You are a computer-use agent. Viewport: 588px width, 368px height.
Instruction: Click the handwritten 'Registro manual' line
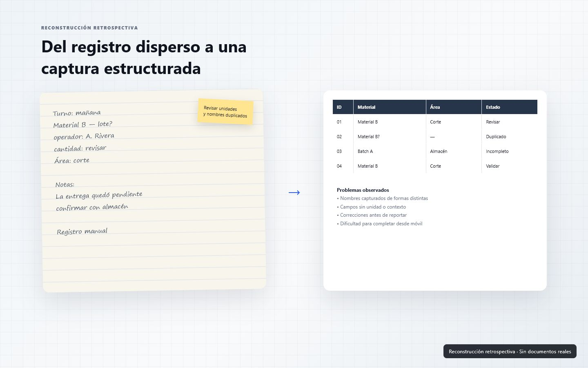point(82,231)
